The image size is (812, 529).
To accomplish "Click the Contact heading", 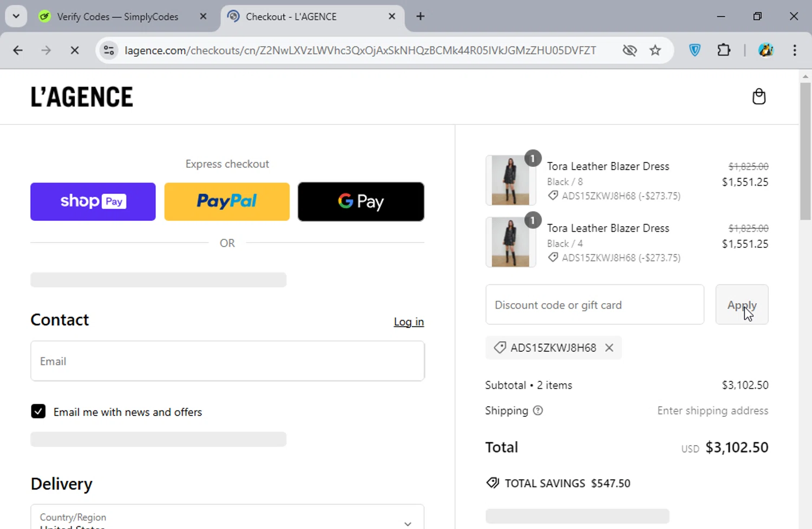I will pyautogui.click(x=60, y=319).
